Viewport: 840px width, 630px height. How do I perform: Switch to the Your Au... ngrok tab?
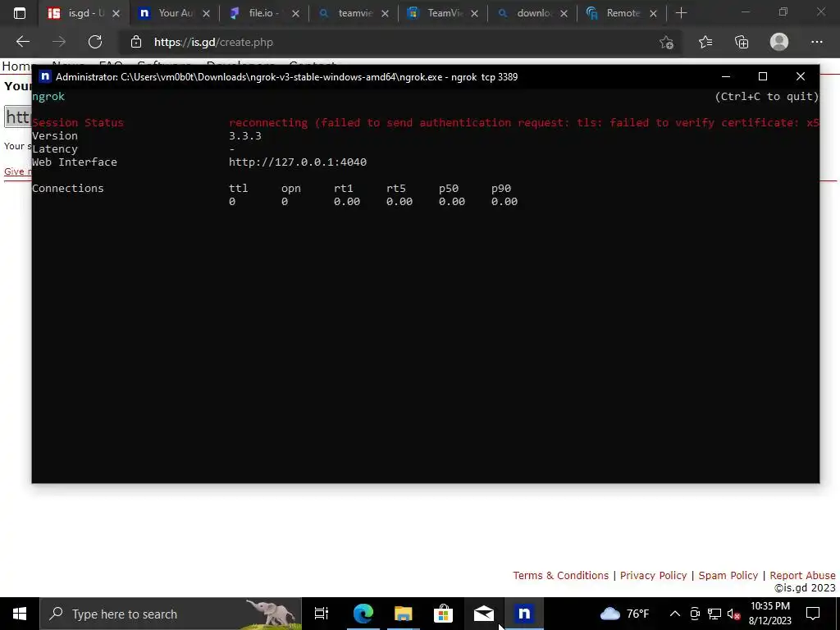173,13
